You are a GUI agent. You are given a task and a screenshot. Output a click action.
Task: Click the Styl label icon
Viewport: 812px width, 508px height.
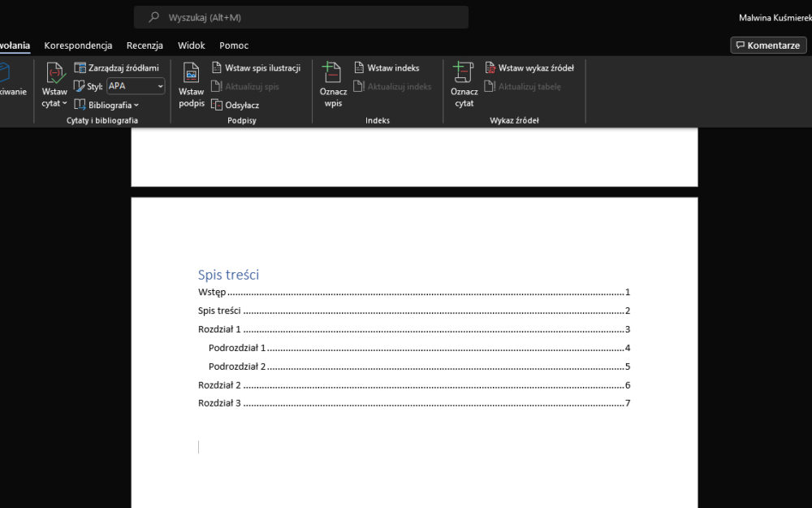pos(79,86)
